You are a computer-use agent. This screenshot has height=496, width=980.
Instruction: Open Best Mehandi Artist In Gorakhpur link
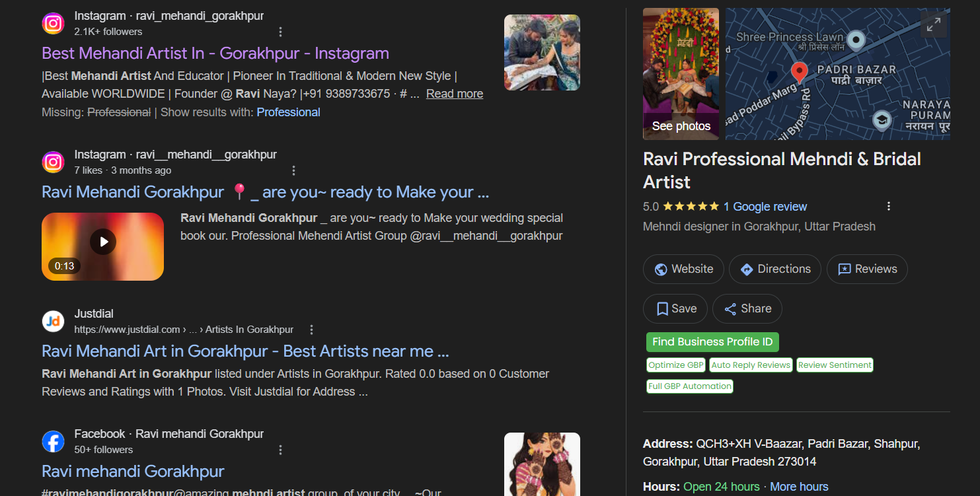[x=215, y=53]
